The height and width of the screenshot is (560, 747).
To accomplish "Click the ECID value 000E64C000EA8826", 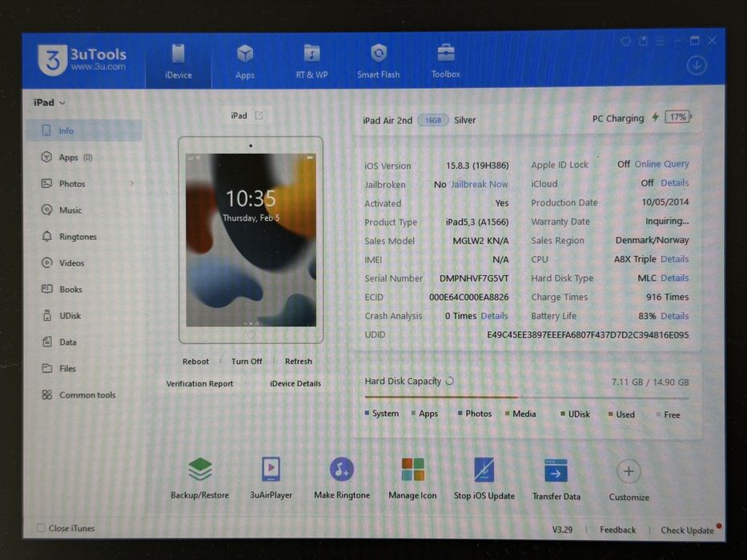I will tap(469, 297).
